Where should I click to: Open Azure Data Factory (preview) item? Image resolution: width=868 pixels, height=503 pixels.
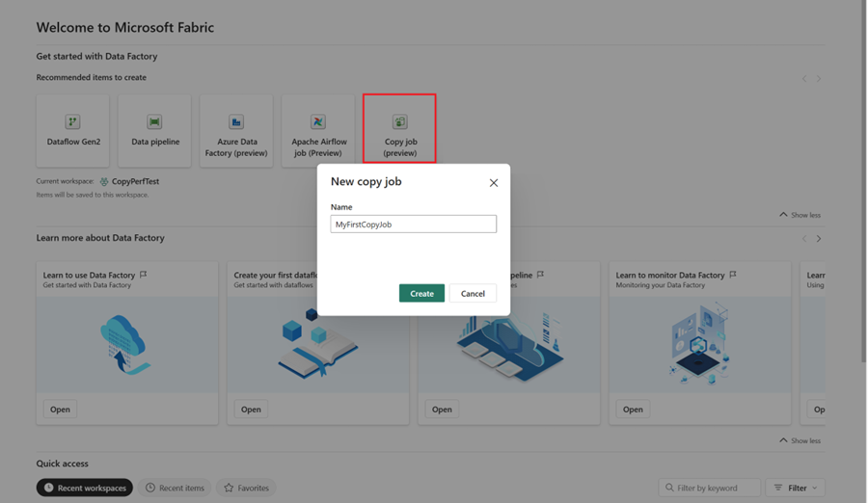point(236,131)
